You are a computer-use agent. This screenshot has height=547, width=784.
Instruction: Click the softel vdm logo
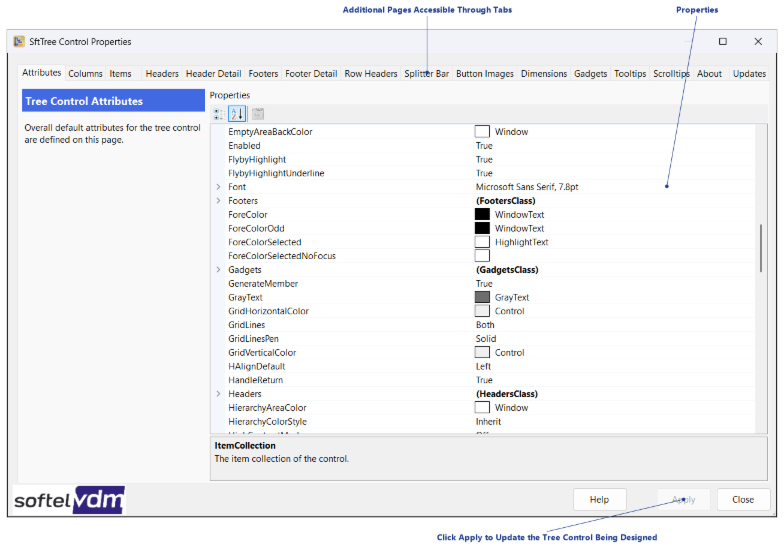70,500
